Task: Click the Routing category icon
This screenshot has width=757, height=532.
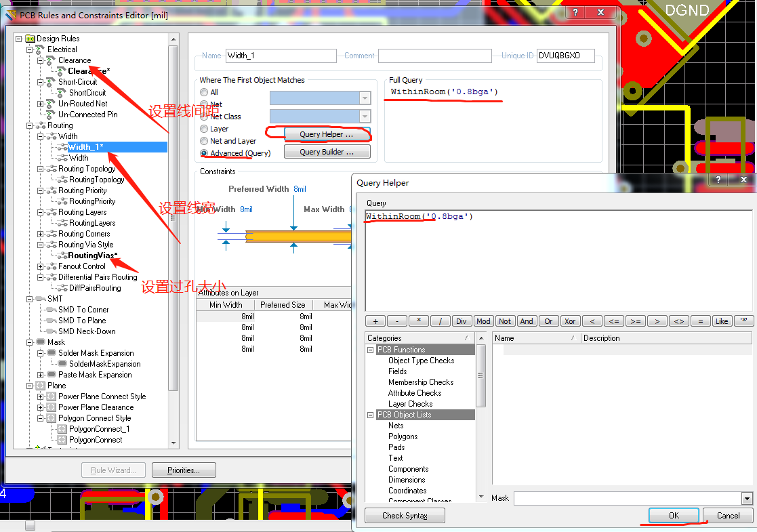Action: 41,125
